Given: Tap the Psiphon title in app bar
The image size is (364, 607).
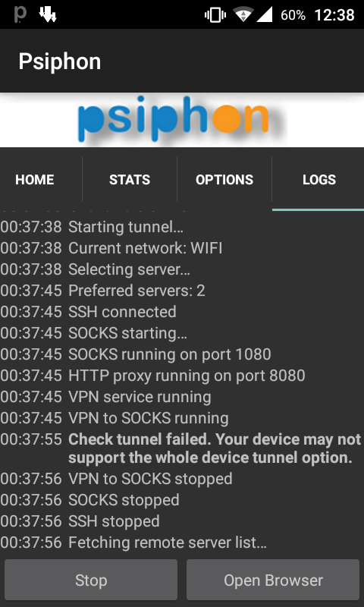Looking at the screenshot, I should pos(60,61).
